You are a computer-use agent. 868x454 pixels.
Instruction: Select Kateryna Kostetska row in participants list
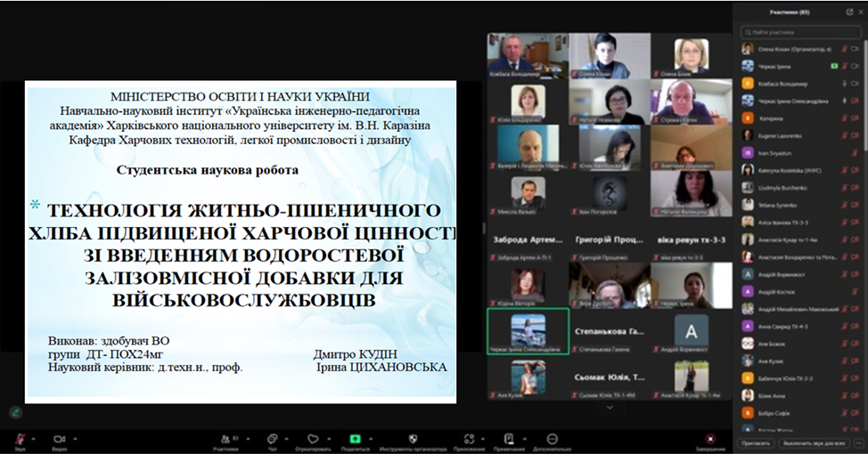point(800,170)
